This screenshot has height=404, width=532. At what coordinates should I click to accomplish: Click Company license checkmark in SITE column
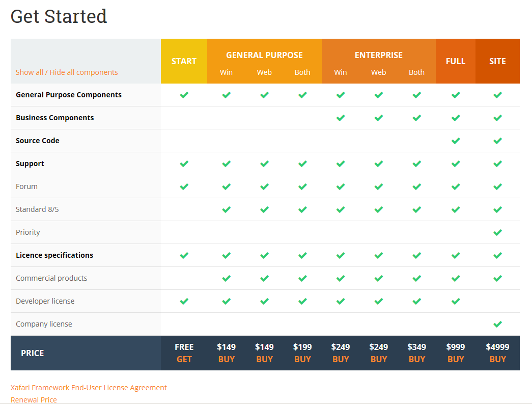[x=498, y=324]
